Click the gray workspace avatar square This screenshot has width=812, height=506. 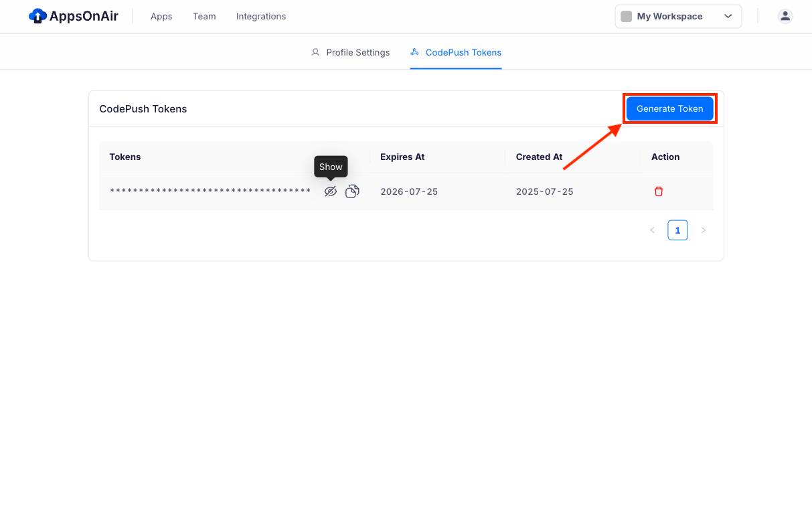coord(627,17)
